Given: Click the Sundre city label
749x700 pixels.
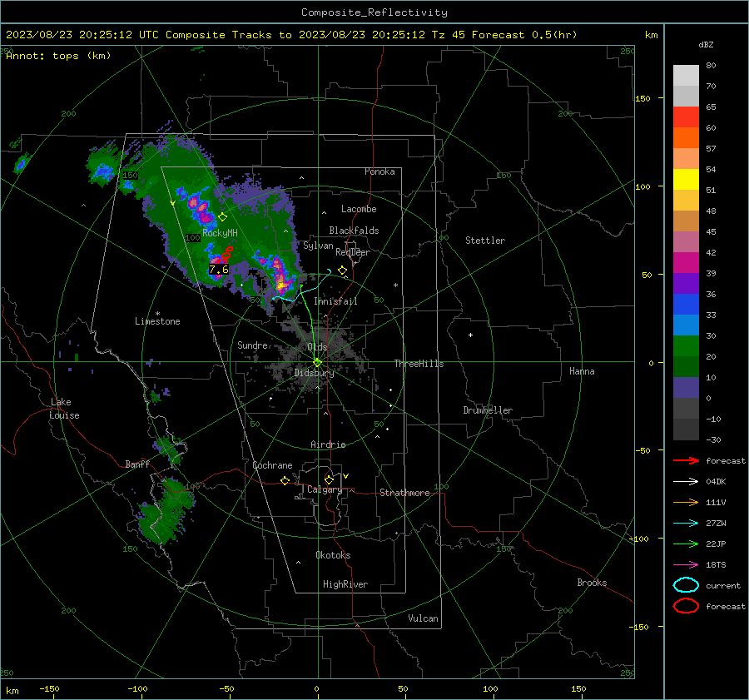Looking at the screenshot, I should pos(252,345).
